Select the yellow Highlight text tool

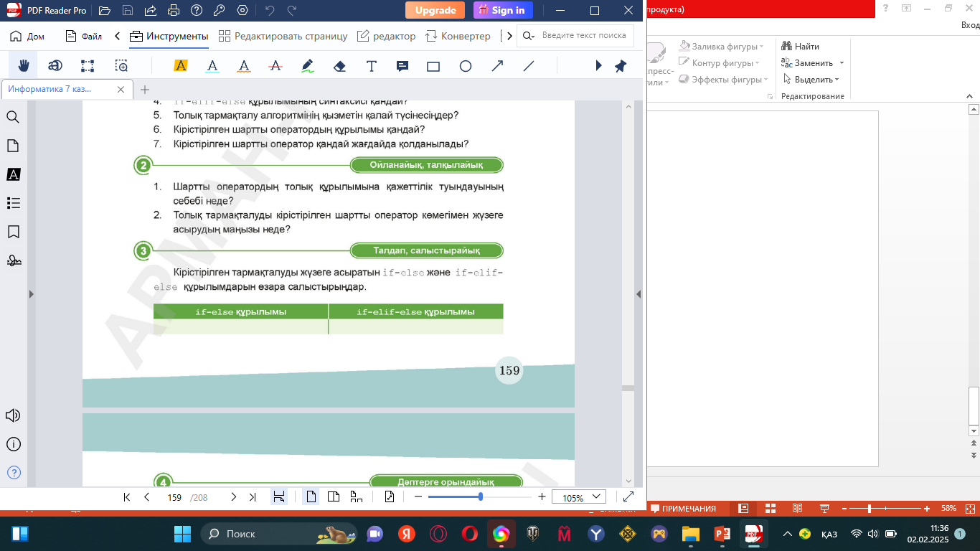coord(181,66)
